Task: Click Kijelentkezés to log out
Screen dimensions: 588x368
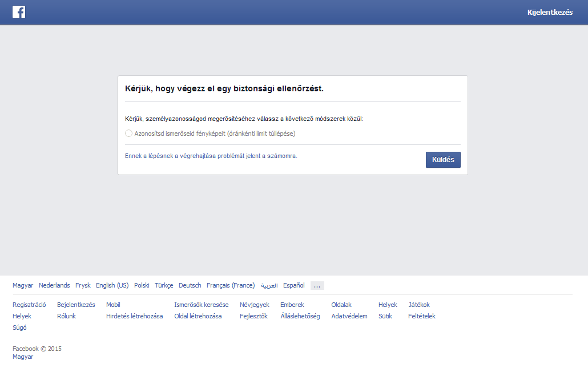Action: 550,13
